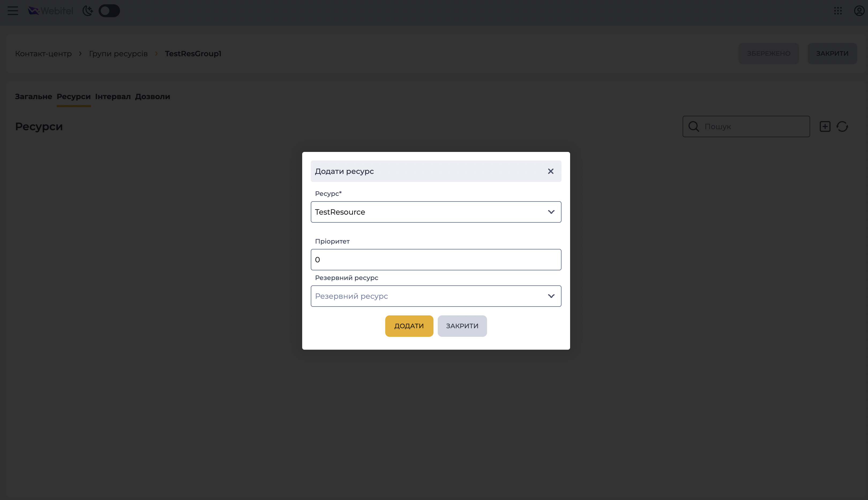Click the search magnifier icon
The width and height of the screenshot is (868, 500).
(x=694, y=126)
